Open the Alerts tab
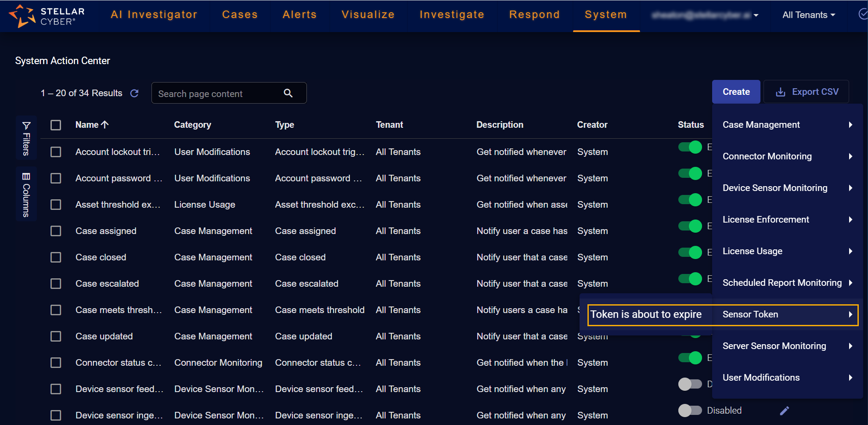Image resolution: width=868 pixels, height=425 pixels. pyautogui.click(x=299, y=15)
